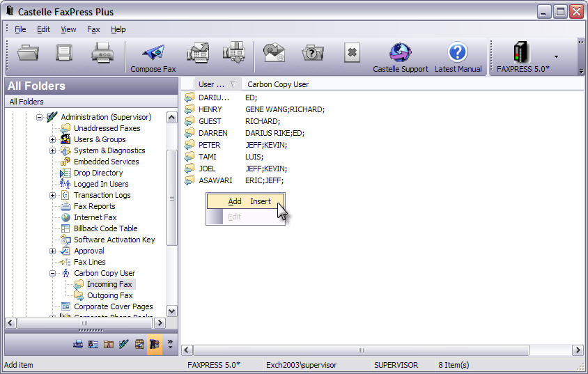Click the fax machine with downward arrow icon
Screen dimensions: 588x374
point(234,52)
